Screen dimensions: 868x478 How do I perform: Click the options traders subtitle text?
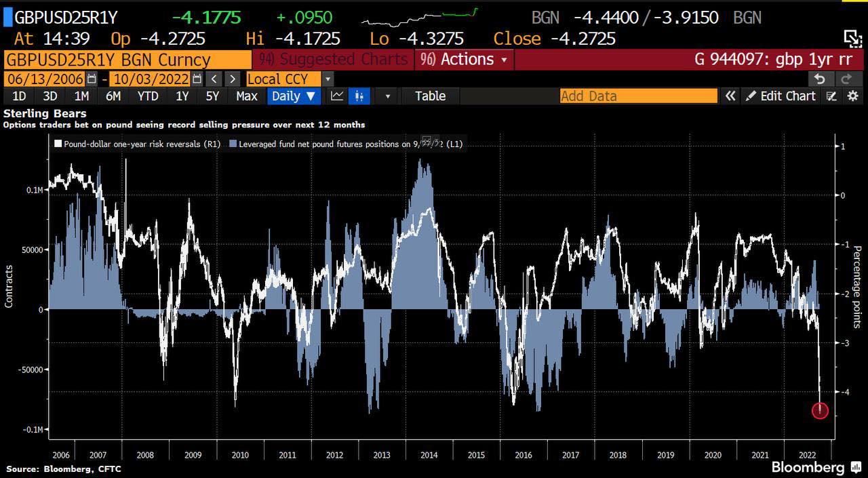pyautogui.click(x=184, y=125)
